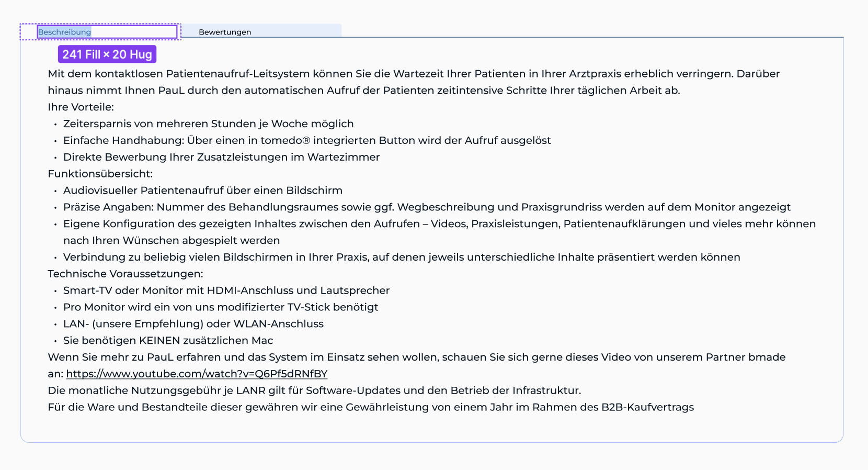The width and height of the screenshot is (868, 470).
Task: Click the "Audiovisueller Patientenaufruf" bullet item
Action: coord(202,191)
